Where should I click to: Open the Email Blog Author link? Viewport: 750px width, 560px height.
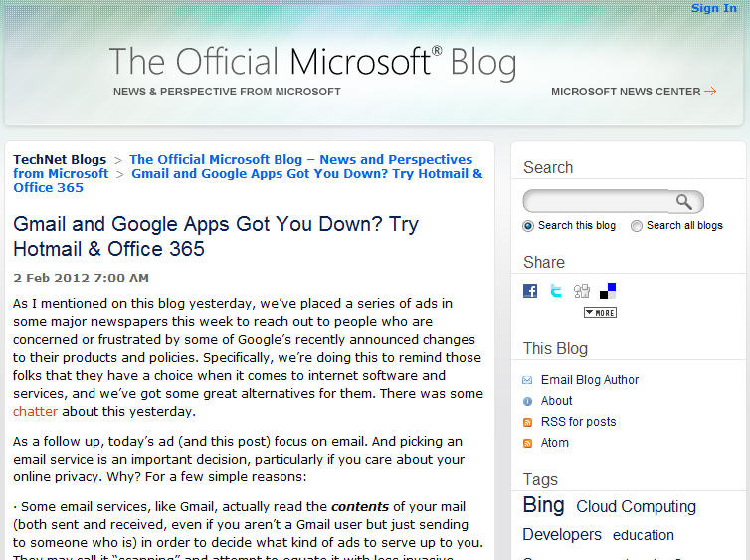[590, 380]
